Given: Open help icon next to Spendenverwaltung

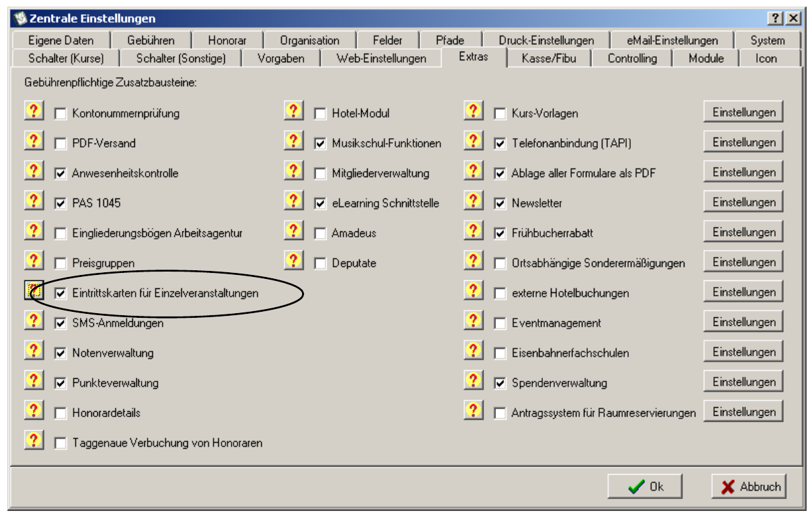Looking at the screenshot, I should pos(473,381).
